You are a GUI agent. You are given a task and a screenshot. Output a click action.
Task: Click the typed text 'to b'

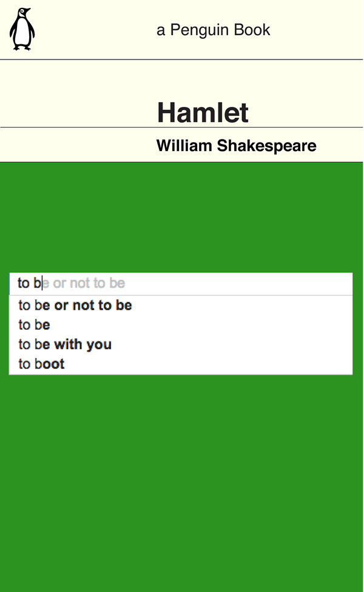pyautogui.click(x=29, y=283)
